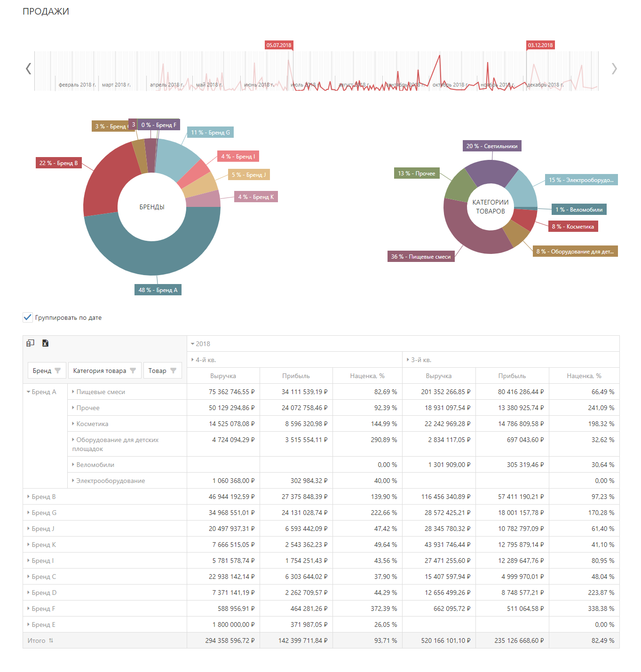This screenshot has height=672, width=641.
Task: Expand the 3-й кв. column group
Action: [x=408, y=360]
